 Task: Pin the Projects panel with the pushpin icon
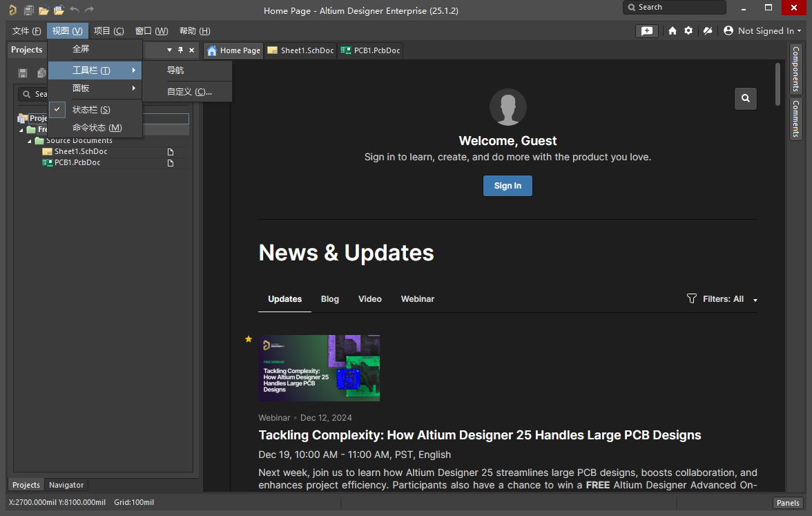[x=180, y=50]
